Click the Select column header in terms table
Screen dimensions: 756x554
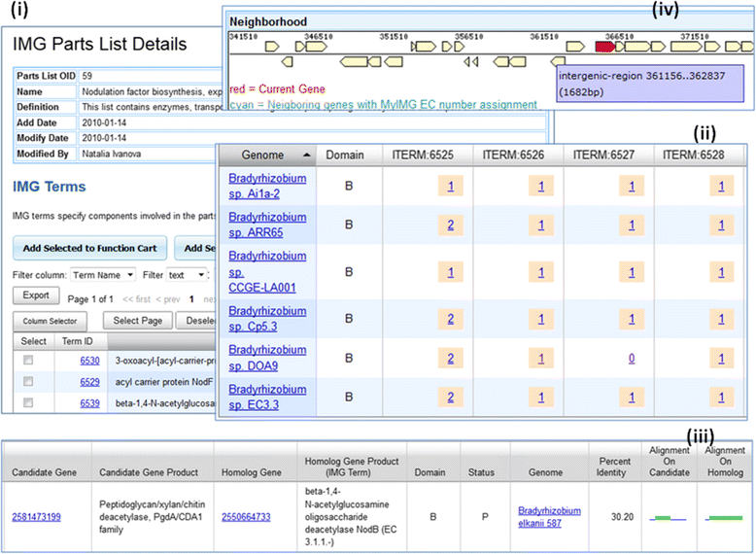33,341
